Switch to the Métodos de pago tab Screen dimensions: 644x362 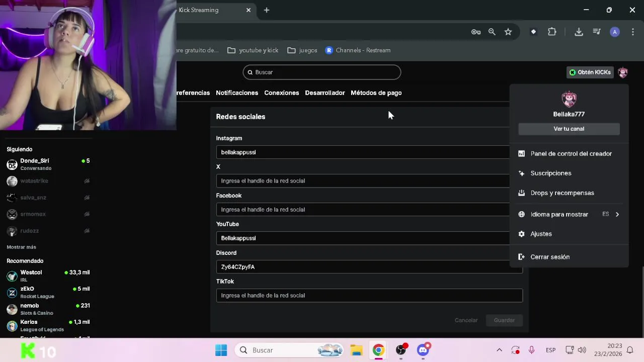click(376, 93)
